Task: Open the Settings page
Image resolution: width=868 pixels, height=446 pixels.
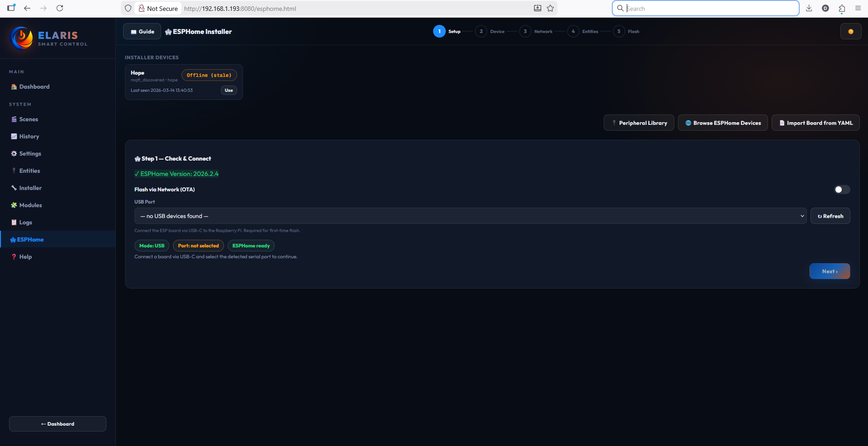Action: coord(30,153)
